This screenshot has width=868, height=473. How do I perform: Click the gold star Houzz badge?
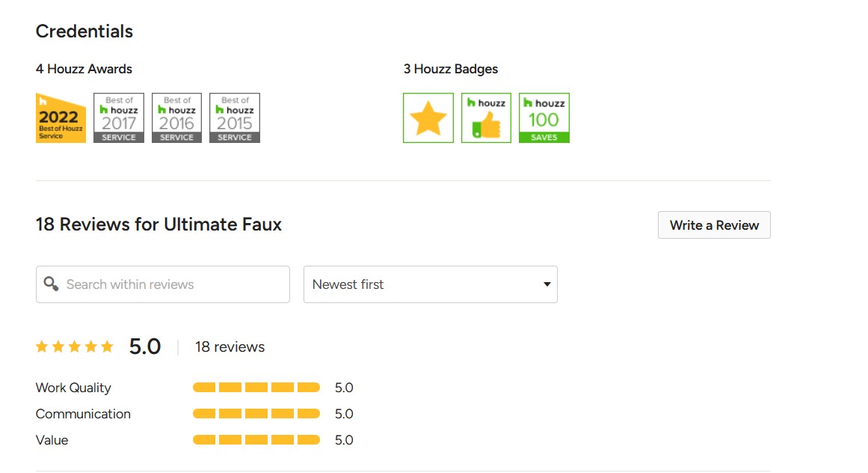pos(428,118)
